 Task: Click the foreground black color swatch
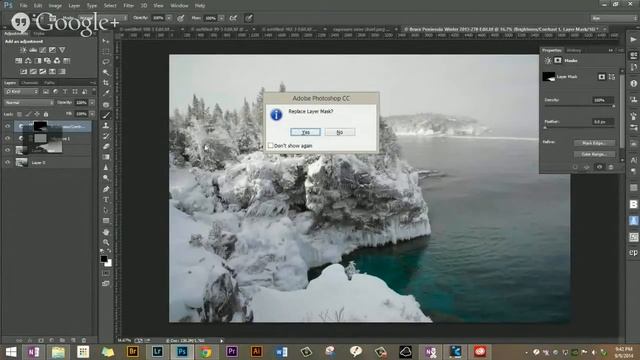coord(104,259)
